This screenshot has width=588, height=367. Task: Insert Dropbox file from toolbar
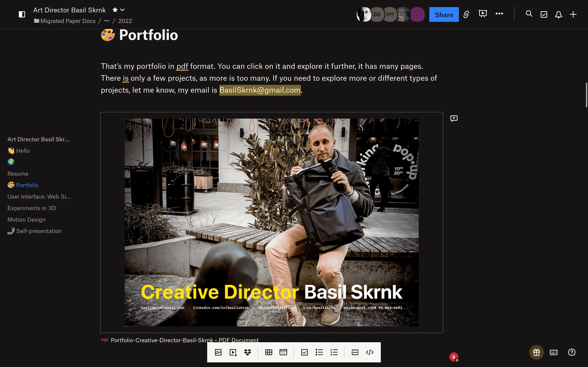tap(248, 352)
